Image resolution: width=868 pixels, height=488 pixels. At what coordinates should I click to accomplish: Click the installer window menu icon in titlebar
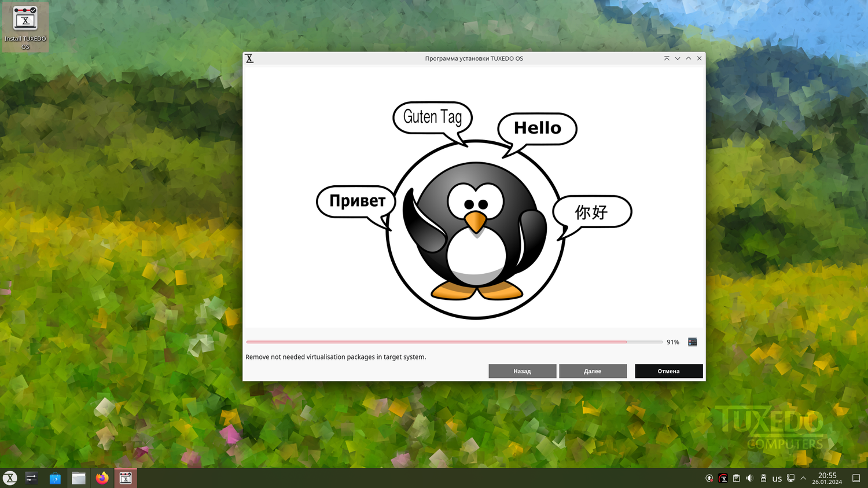tap(249, 58)
